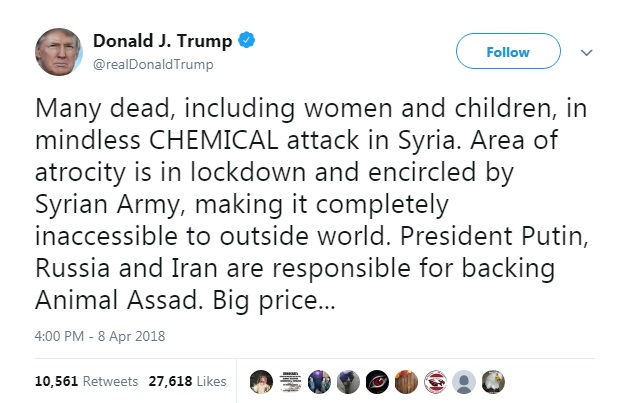Screen dimensions: 640x403
Task: Open the red-and-white circular logo avatar
Action: click(x=435, y=381)
